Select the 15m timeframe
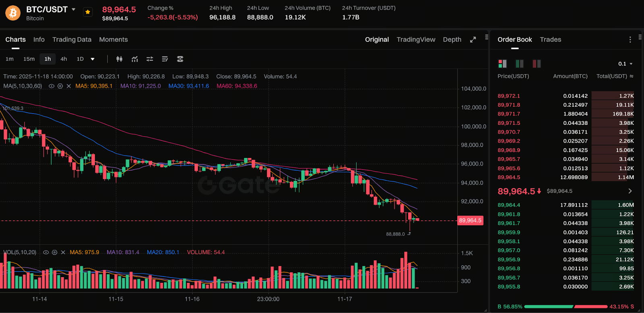The image size is (644, 313). (29, 59)
